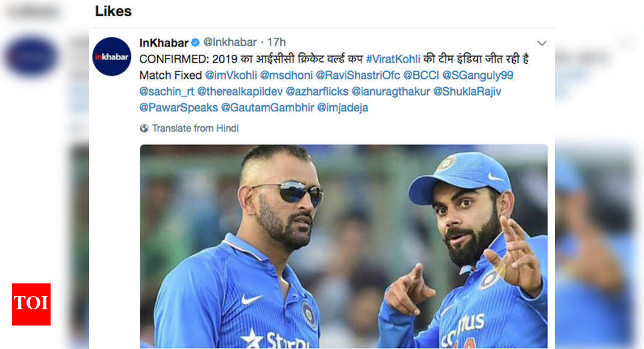Viewport: 644px width, 349px height.
Task: Click Translate from Hindi link
Action: 195,128
